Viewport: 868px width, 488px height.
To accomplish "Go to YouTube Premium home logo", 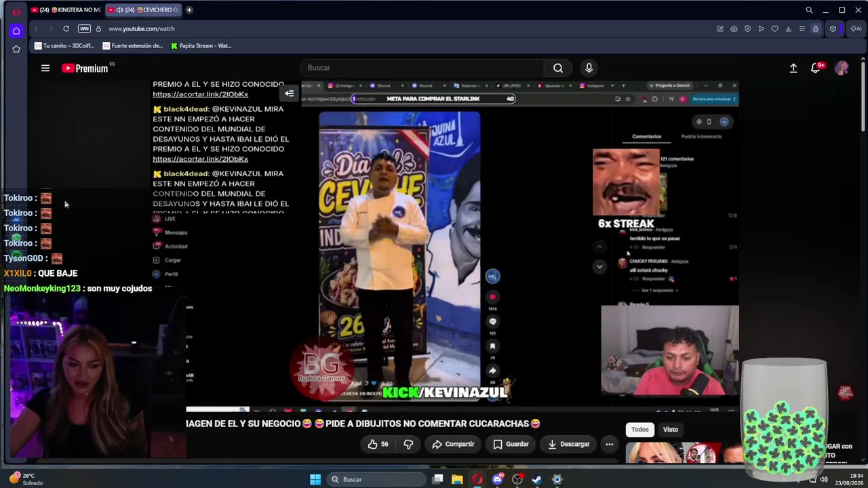I will coord(85,68).
